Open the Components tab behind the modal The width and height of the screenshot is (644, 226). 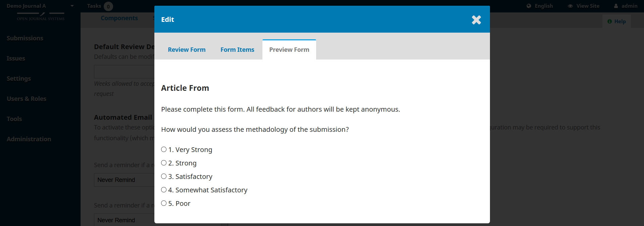coord(119,18)
